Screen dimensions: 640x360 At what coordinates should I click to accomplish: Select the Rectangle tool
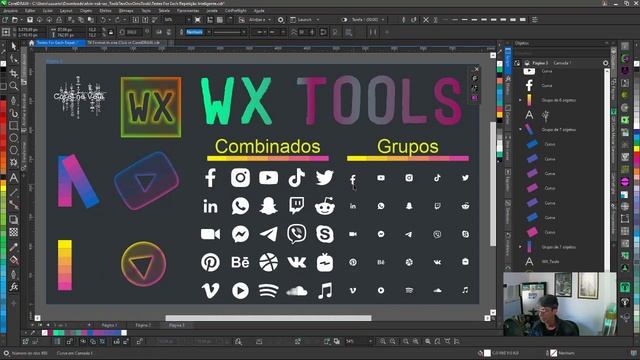click(x=14, y=125)
